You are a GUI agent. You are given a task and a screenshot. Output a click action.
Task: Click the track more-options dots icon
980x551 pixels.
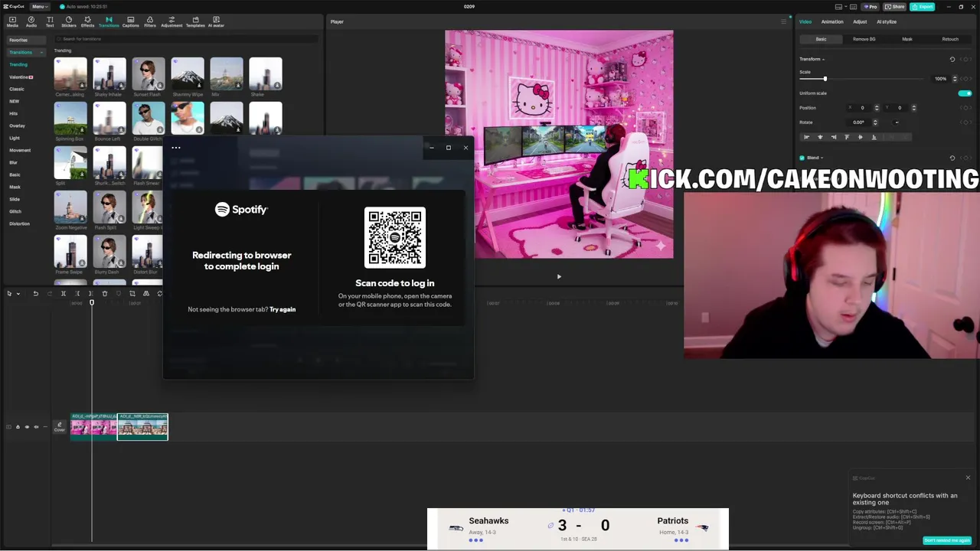click(x=44, y=427)
